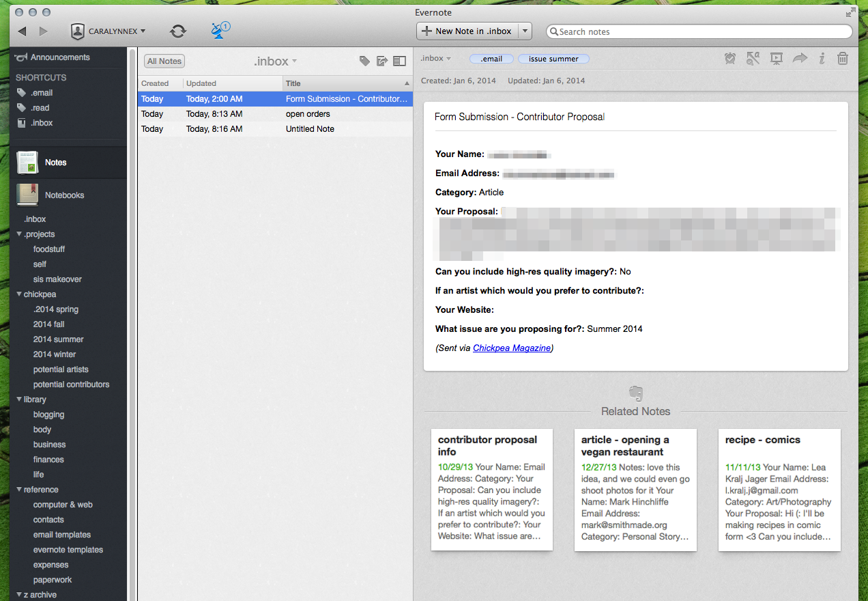This screenshot has height=601, width=868.
Task: Click the .email tag on the note
Action: pos(491,59)
